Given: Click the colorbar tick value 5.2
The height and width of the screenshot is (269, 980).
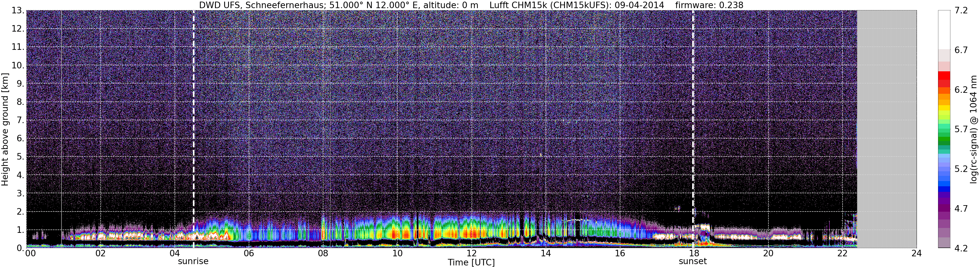Looking at the screenshot, I should pyautogui.click(x=961, y=169).
